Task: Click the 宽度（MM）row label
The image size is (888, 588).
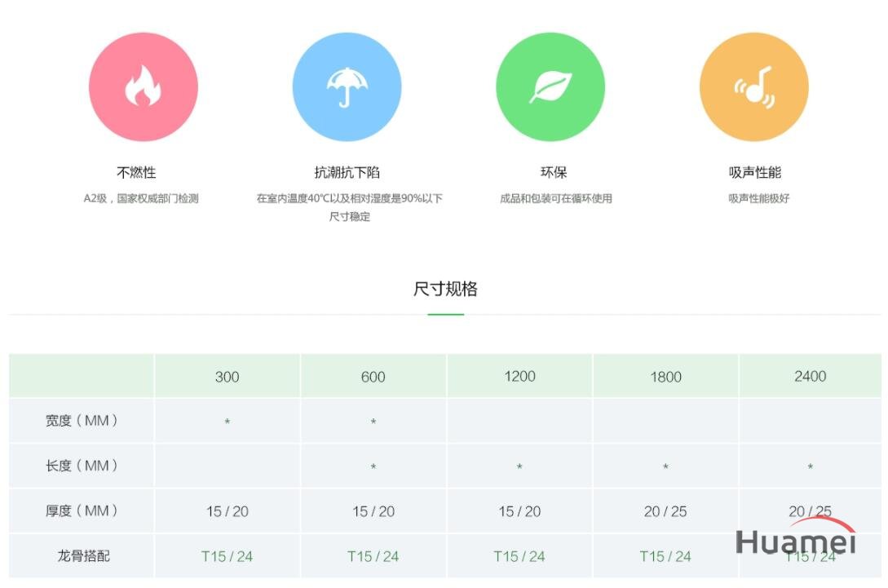Action: click(x=82, y=420)
